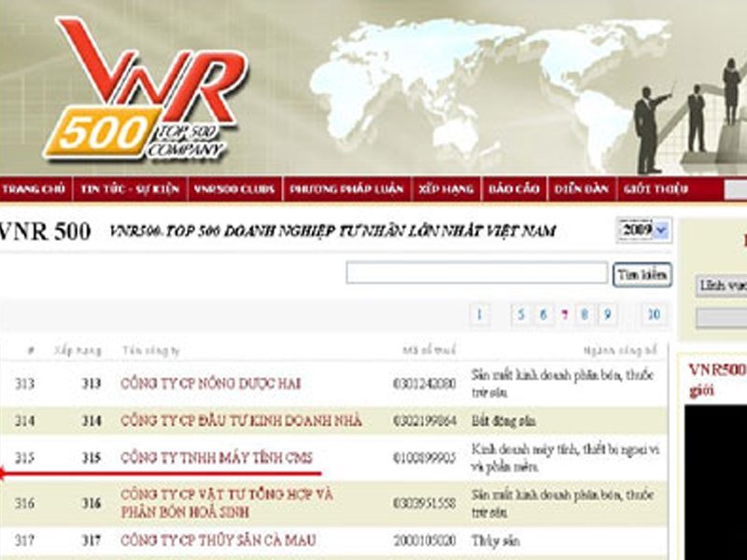Go to results page 8

tap(585, 315)
